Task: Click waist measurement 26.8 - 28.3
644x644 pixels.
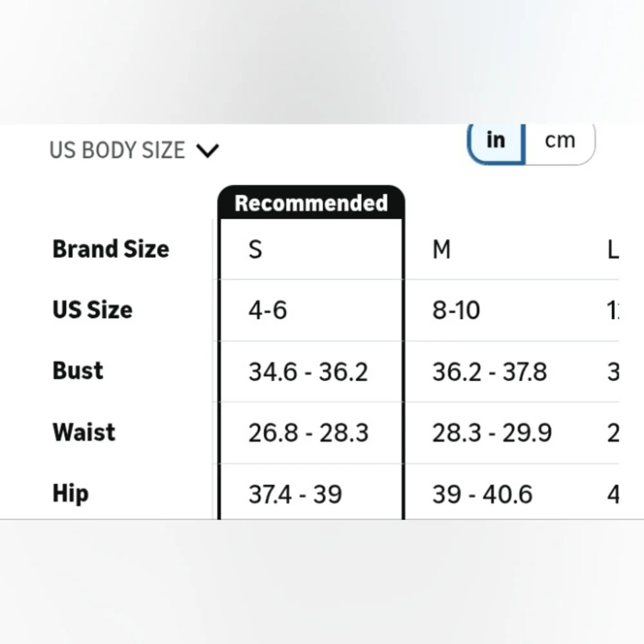Action: 308,433
